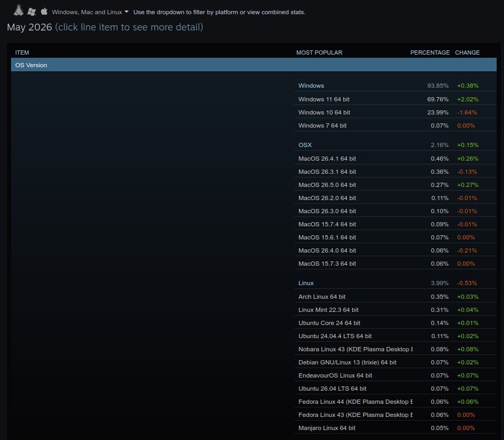Open the Windows, Mac and Linux dropdown
This screenshot has height=440, width=504.
90,12
